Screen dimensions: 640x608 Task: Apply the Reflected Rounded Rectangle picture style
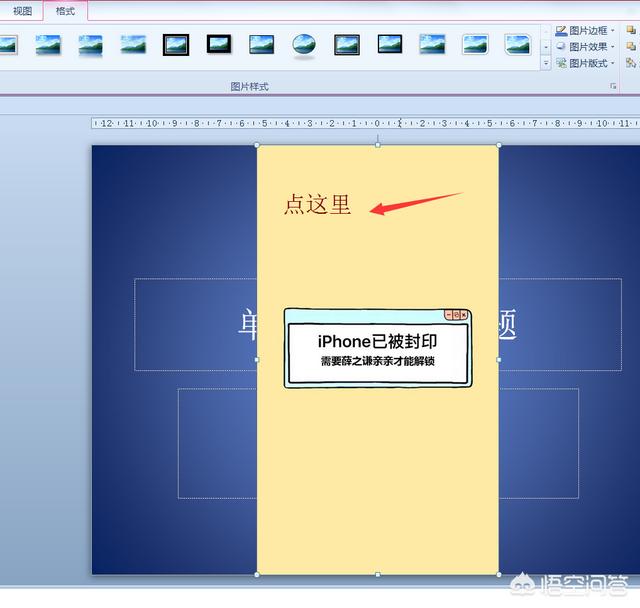click(90, 44)
